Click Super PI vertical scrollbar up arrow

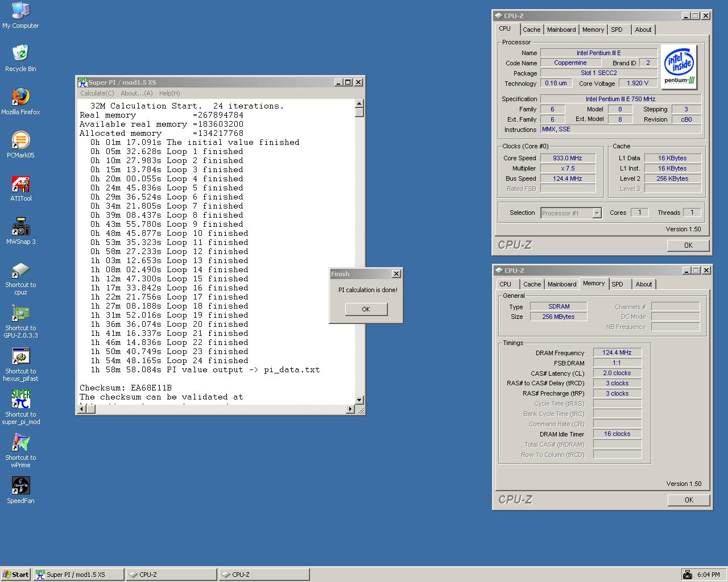tap(359, 103)
